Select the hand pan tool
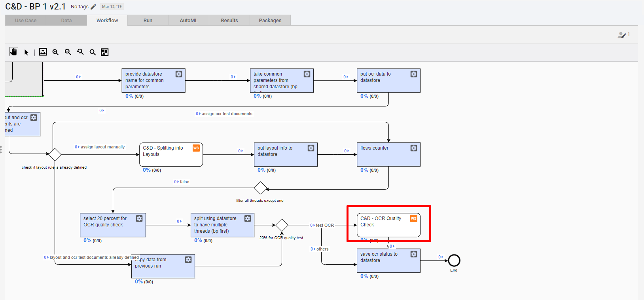The height and width of the screenshot is (300, 644). pyautogui.click(x=13, y=52)
